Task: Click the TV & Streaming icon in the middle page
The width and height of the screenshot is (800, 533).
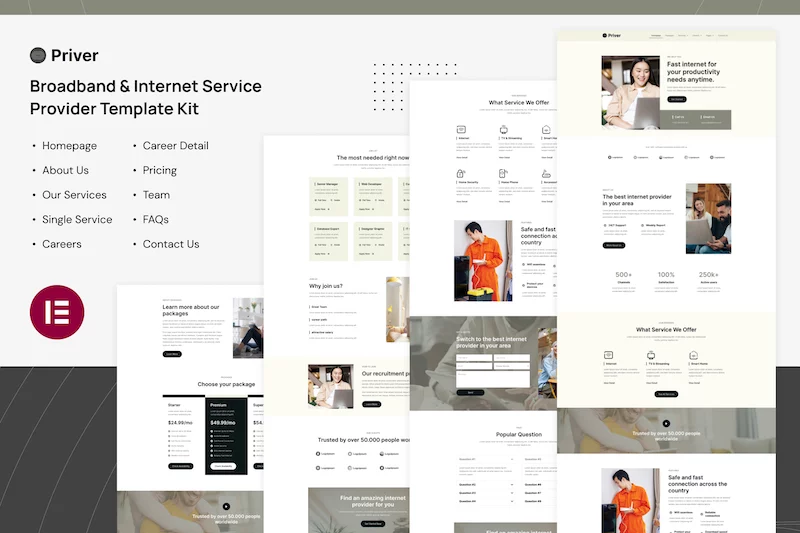Action: click(x=504, y=130)
